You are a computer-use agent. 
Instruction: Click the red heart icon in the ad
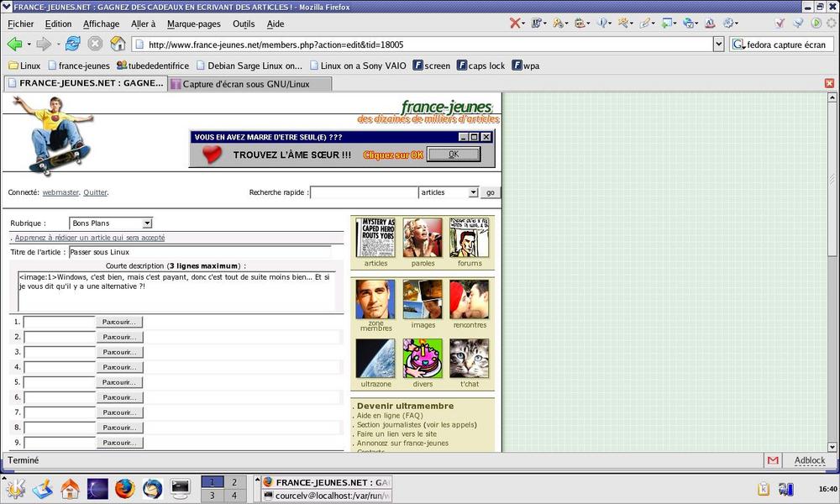[x=212, y=155]
